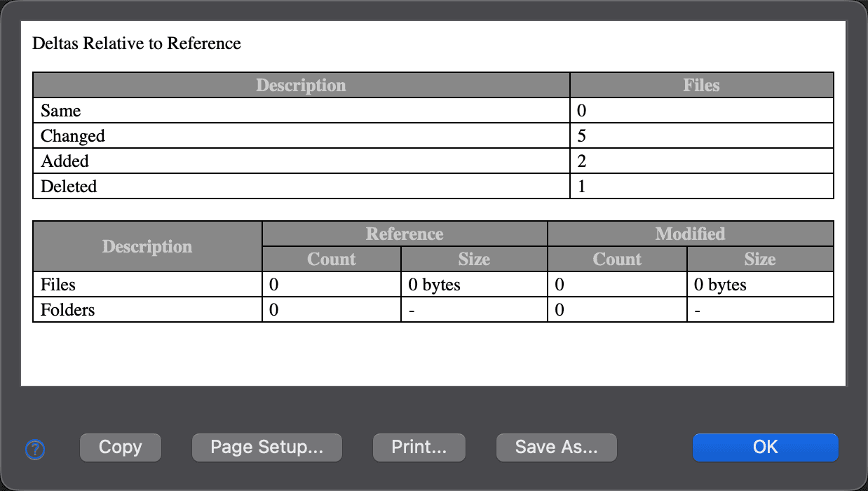868x491 pixels.
Task: Click the Deleted files value 1
Action: click(582, 187)
